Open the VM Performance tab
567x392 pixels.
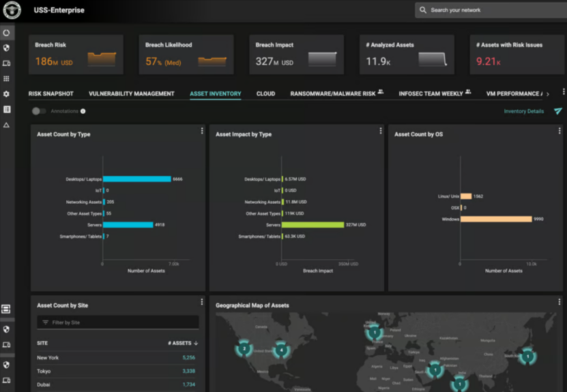514,93
